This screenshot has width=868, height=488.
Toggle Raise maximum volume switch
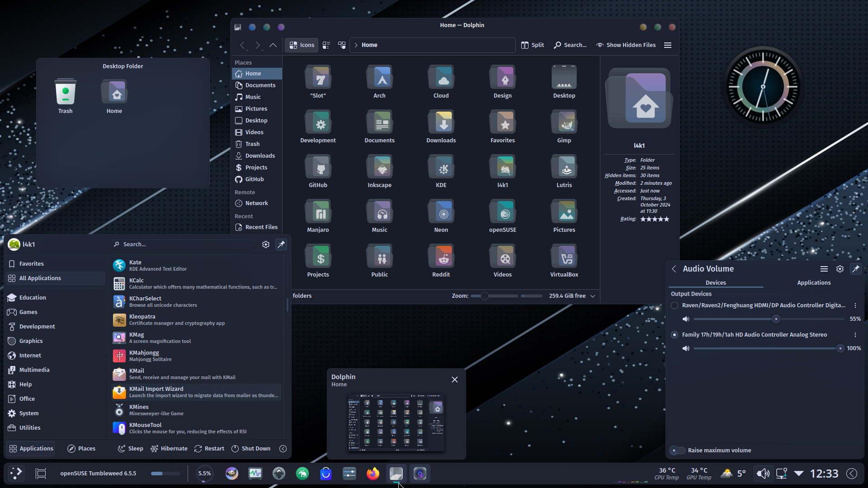click(678, 450)
